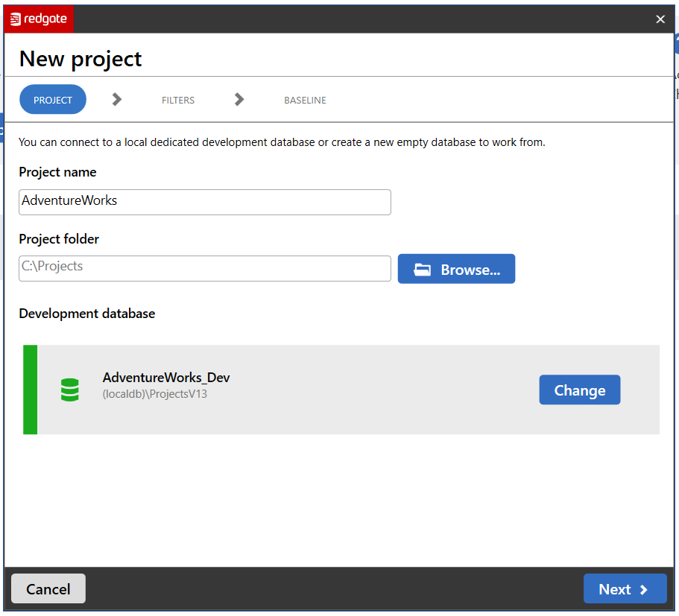Focus the Project name field containing AdventureWorks

pos(204,202)
